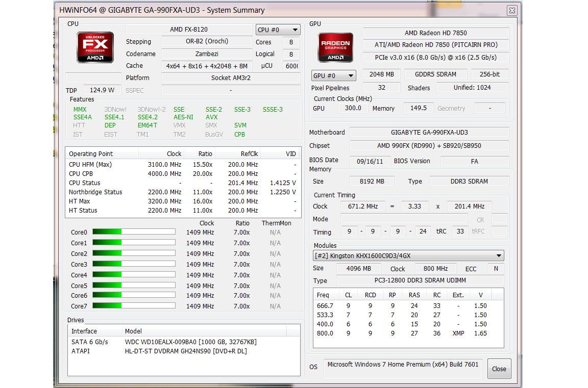Click the ThermMon column header

[x=276, y=223]
